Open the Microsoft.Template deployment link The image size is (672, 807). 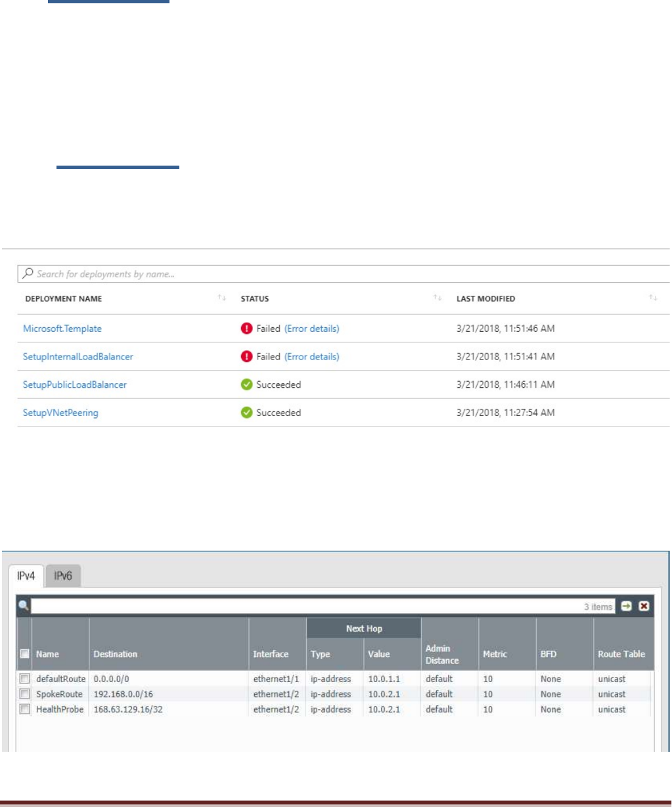(x=62, y=329)
